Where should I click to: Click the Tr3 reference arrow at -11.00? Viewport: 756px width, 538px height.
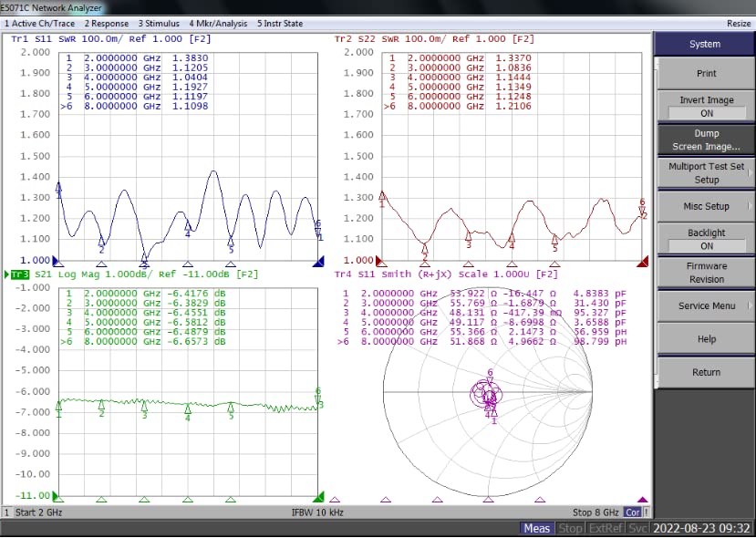pyautogui.click(x=56, y=497)
